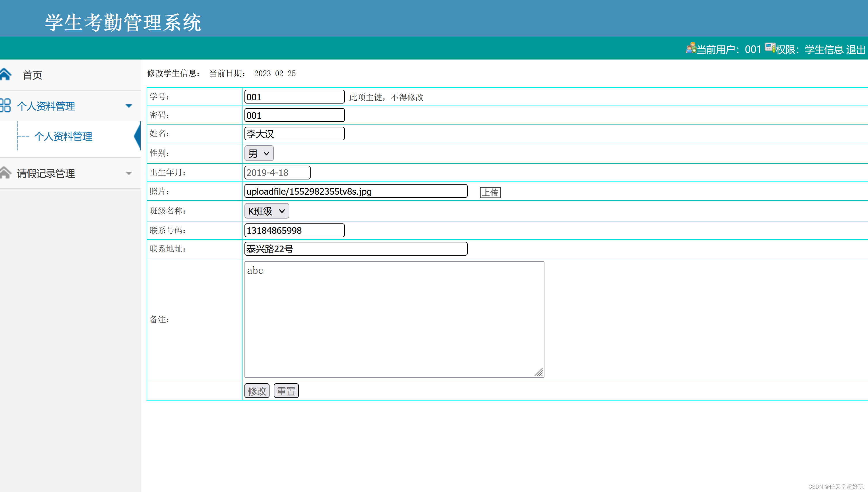Click the homepage icon in sidebar
Viewport: 868px width, 492px height.
(7, 74)
